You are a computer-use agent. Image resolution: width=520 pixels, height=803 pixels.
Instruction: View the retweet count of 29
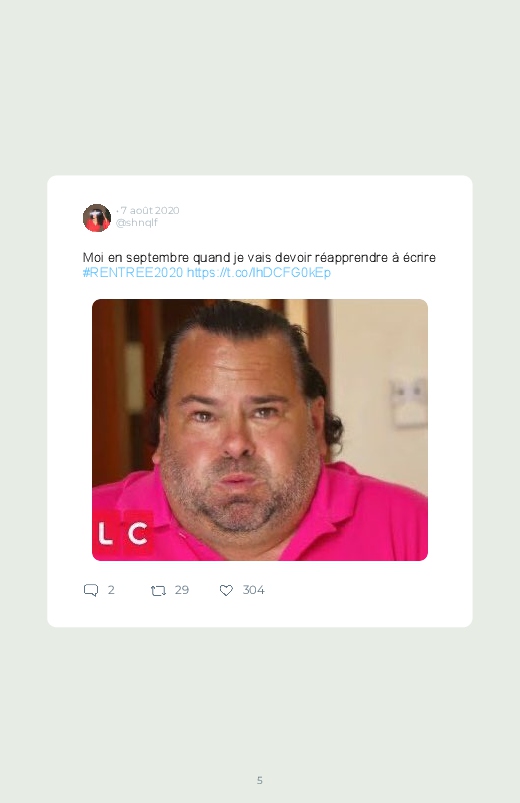coord(182,590)
